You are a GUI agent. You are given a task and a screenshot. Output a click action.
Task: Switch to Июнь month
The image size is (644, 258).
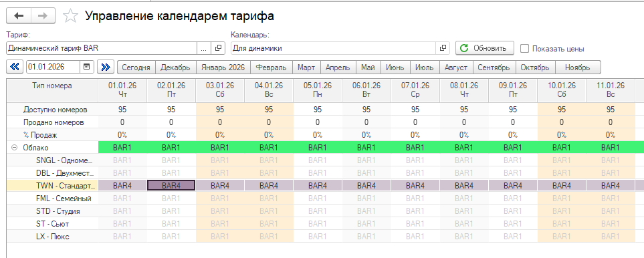(x=395, y=68)
